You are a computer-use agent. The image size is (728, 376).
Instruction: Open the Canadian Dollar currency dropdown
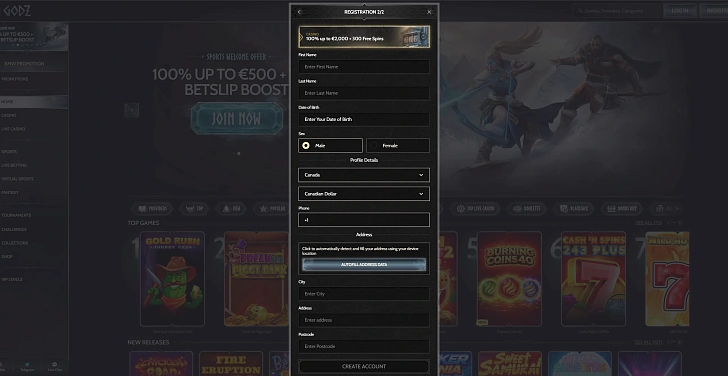click(364, 194)
